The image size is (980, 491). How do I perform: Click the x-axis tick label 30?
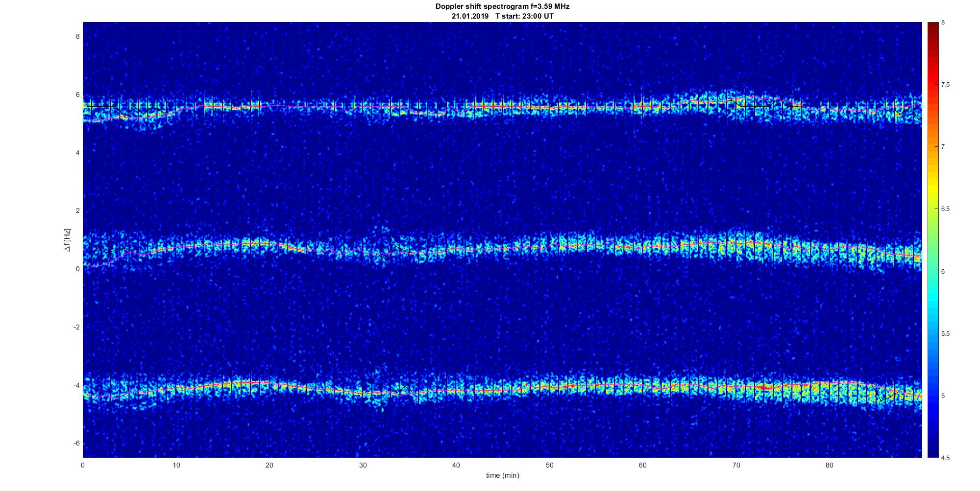click(363, 465)
